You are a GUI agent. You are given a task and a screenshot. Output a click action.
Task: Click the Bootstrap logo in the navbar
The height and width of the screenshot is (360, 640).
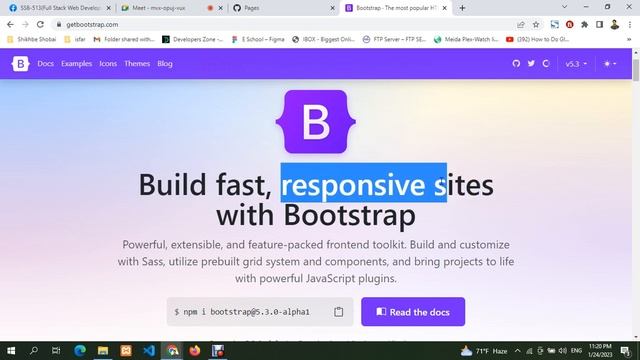pos(20,64)
